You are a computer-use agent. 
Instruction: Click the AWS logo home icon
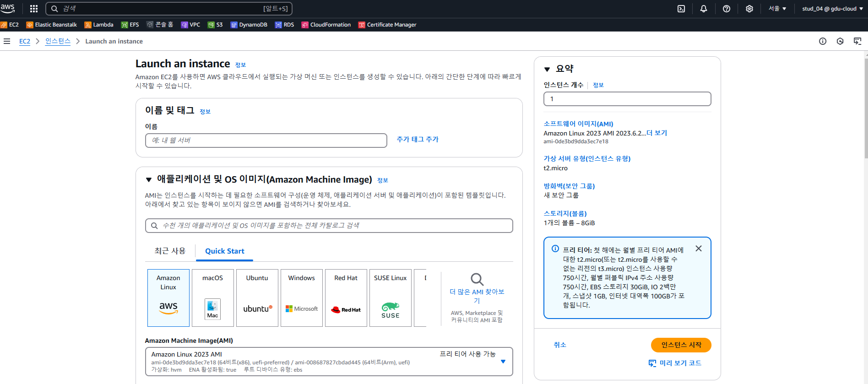(8, 8)
